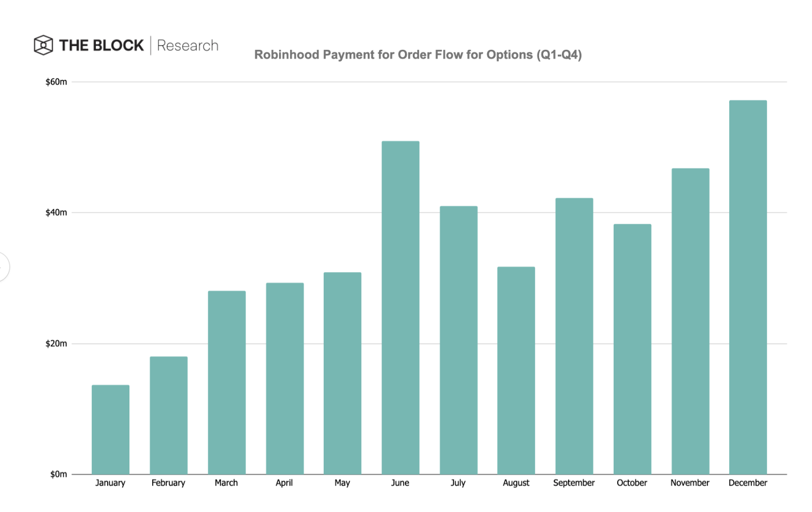The image size is (812, 512).
Task: Click the February axis label
Action: tap(168, 483)
